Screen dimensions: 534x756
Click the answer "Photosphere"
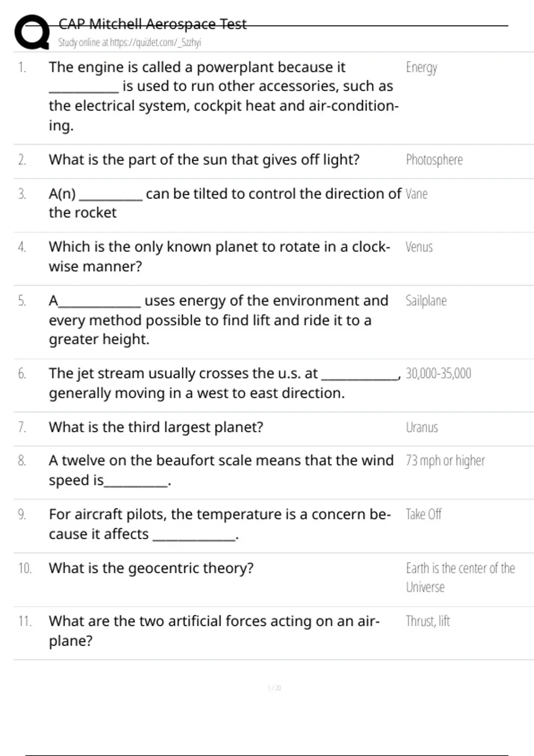pos(434,160)
